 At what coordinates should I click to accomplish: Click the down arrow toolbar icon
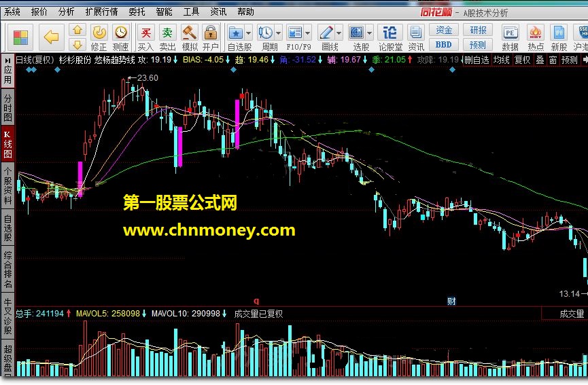coord(77,45)
